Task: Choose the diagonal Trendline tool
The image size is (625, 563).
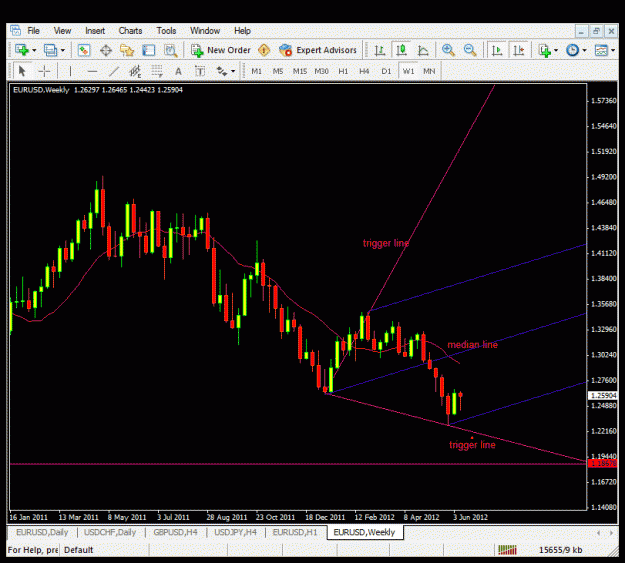Action: 114,71
